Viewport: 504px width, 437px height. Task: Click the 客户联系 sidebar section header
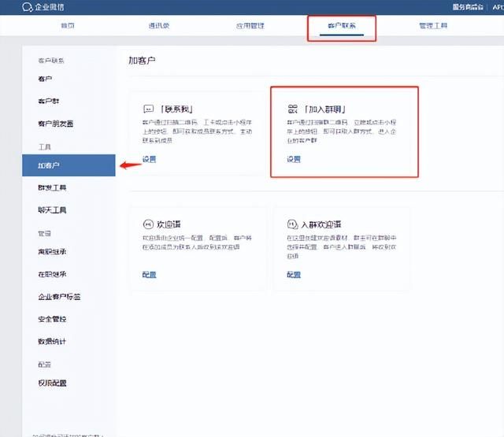(51, 61)
